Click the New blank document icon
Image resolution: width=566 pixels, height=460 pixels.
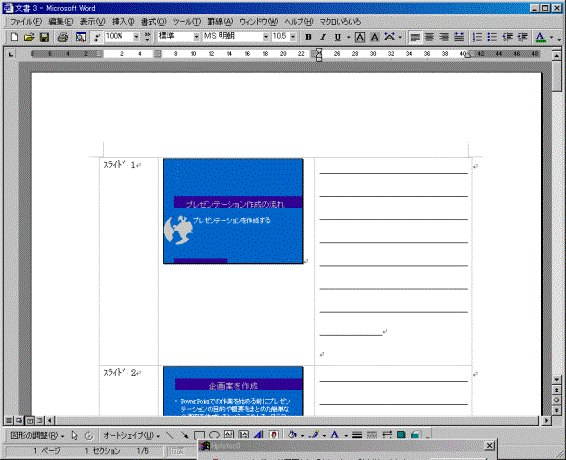tap(14, 37)
